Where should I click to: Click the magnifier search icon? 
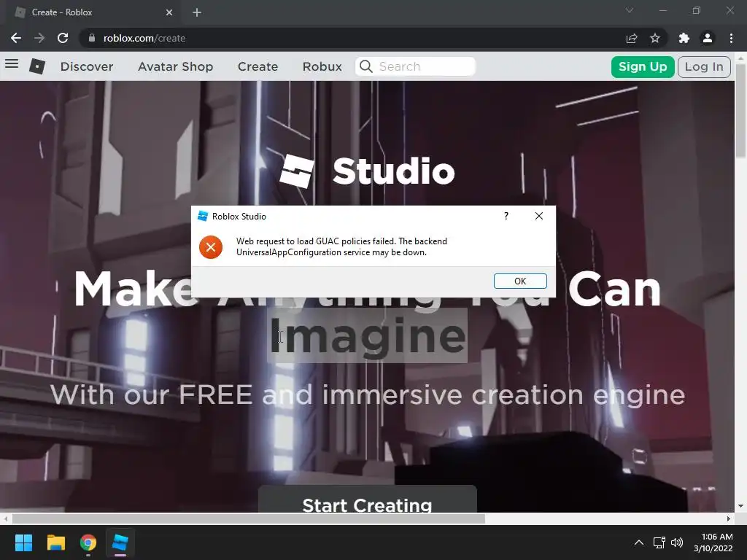pyautogui.click(x=366, y=66)
